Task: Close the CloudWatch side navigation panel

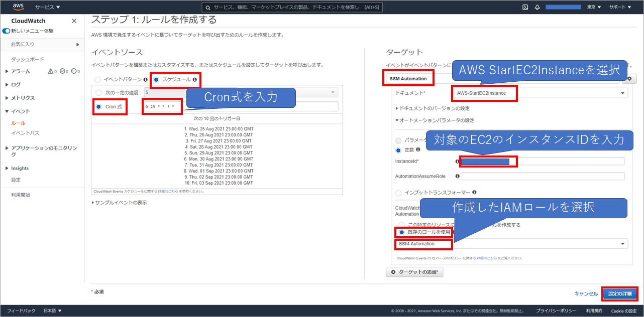Action: coord(74,21)
